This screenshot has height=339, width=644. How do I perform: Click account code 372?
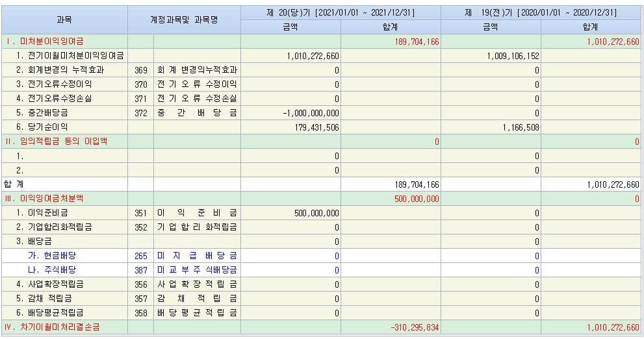coord(141,113)
